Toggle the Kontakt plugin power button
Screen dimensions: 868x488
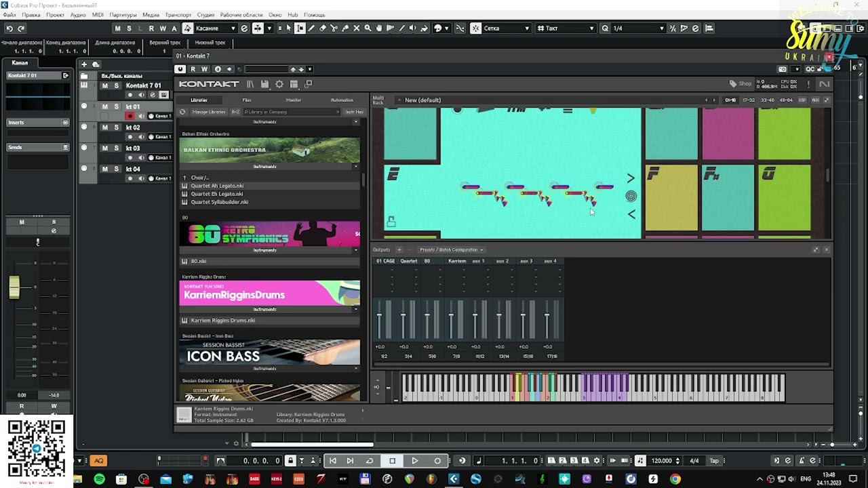click(x=180, y=69)
